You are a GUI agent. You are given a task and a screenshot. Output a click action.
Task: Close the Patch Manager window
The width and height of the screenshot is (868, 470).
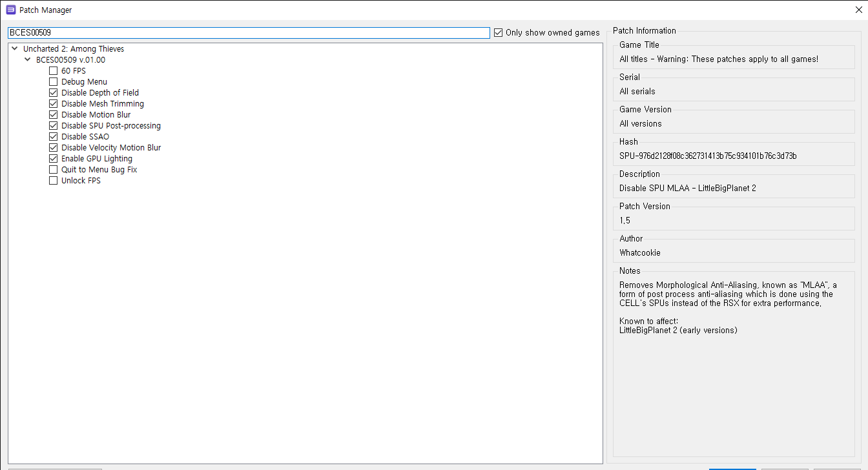click(x=858, y=10)
